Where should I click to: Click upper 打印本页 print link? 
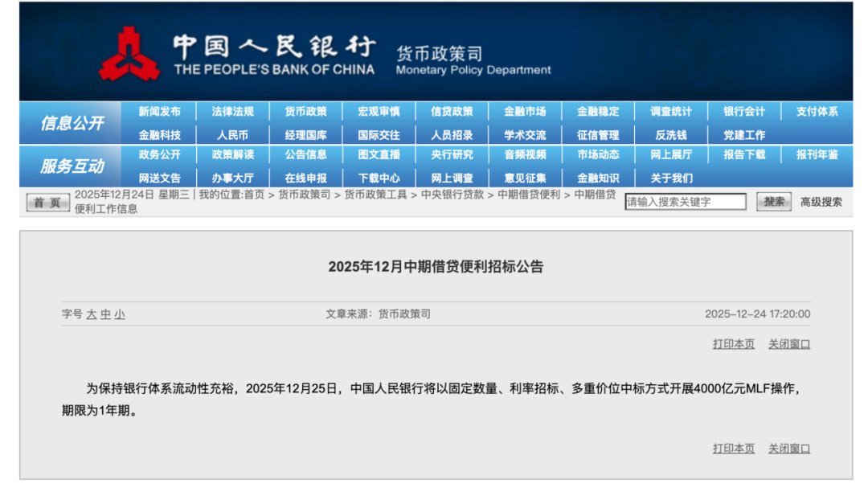(x=734, y=344)
